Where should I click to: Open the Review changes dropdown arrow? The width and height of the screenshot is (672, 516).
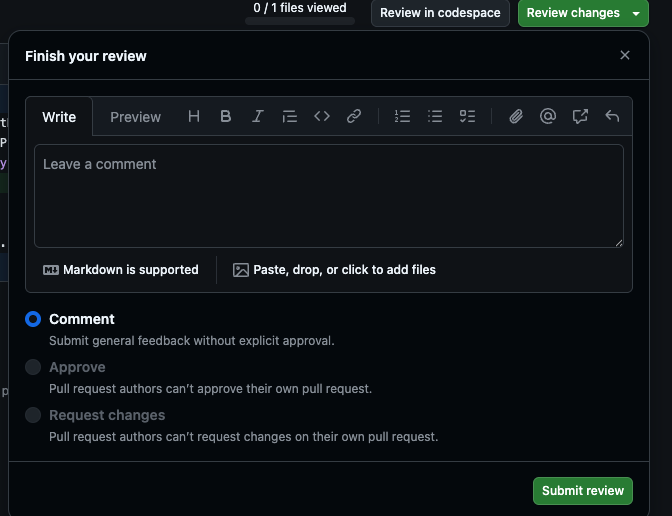636,13
